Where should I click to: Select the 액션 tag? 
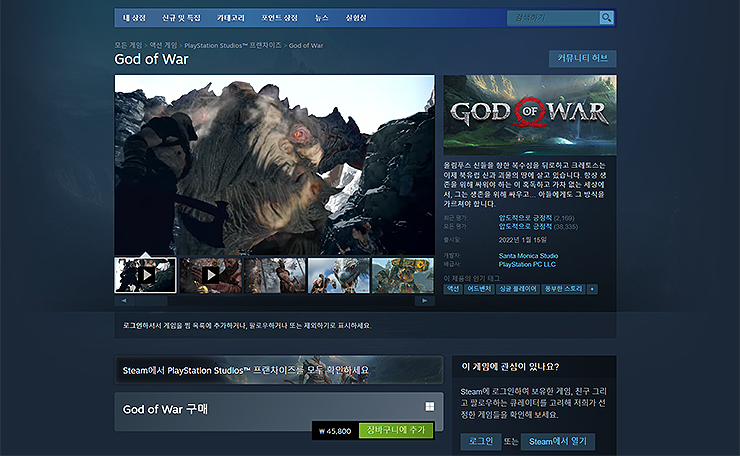453,289
